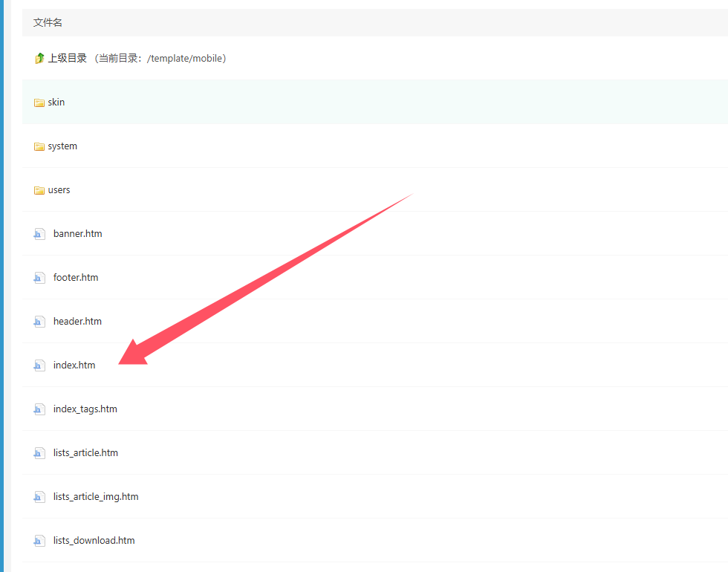Click the up-arrow parent directory icon
The height and width of the screenshot is (572, 728).
pos(39,59)
